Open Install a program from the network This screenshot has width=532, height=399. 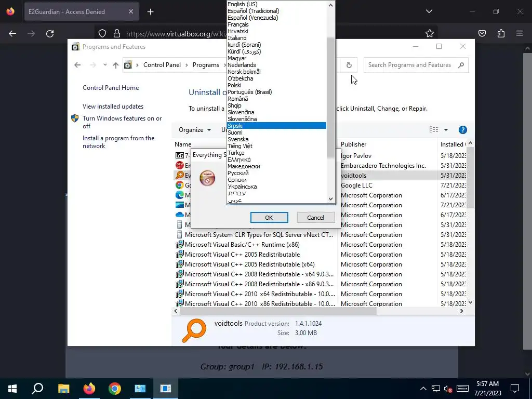coord(118,142)
